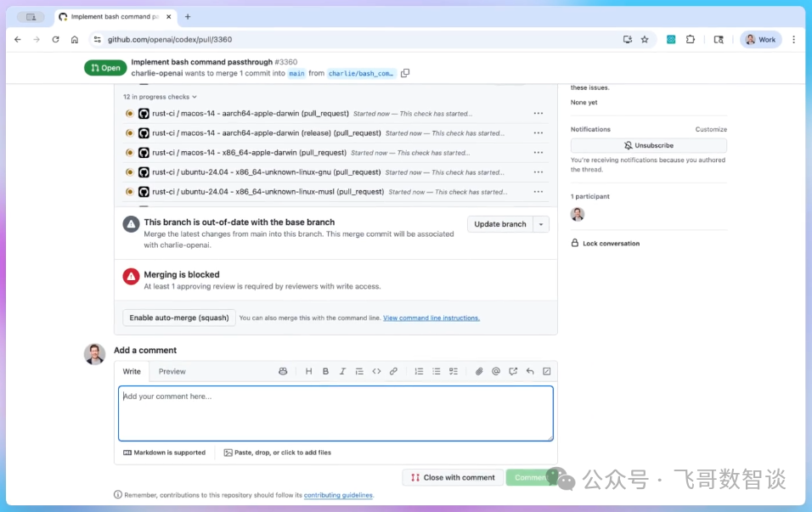This screenshot has height=512, width=812.
Task: Go back with browser back arrow
Action: (x=18, y=39)
